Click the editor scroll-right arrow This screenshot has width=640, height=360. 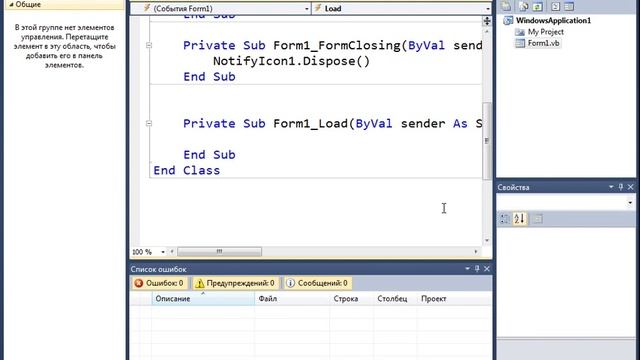click(x=476, y=252)
